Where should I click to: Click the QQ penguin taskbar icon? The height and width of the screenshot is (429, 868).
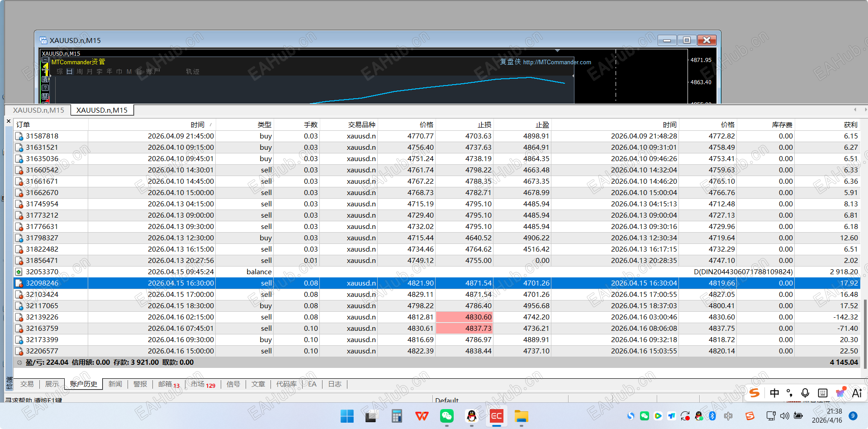[471, 416]
